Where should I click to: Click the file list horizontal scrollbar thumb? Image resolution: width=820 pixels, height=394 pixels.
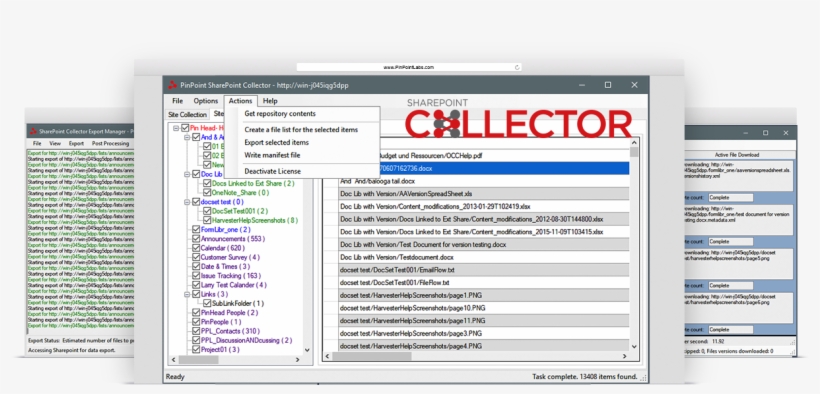click(x=371, y=356)
